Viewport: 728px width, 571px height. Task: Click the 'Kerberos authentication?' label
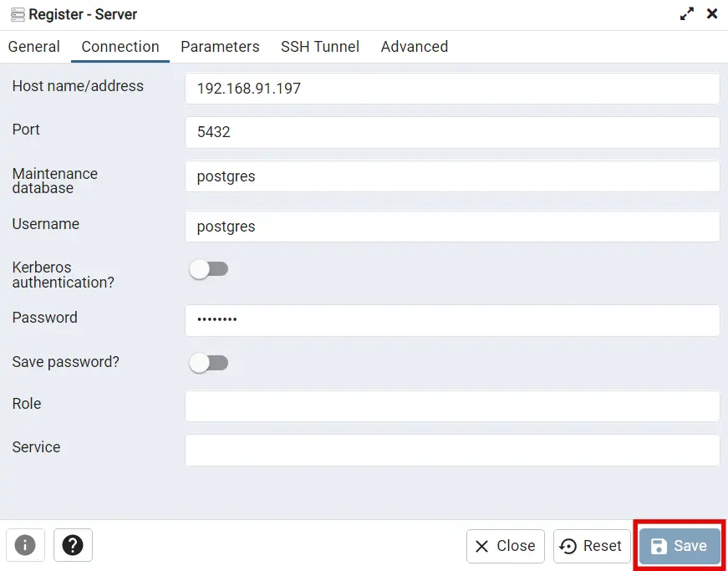coord(64,275)
